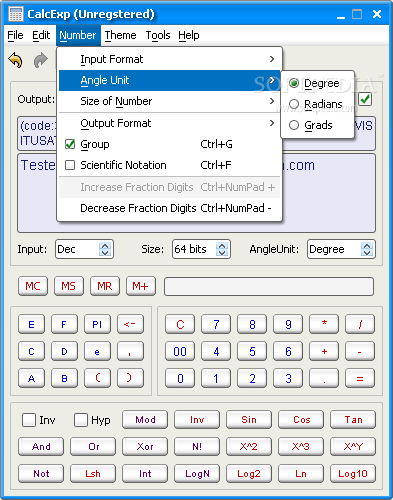This screenshot has height=500, width=393.
Task: Click the MS memory store button
Action: point(69,286)
